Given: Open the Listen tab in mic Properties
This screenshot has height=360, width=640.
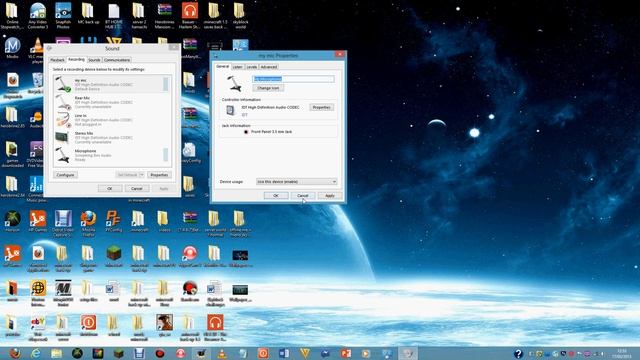Looking at the screenshot, I should [238, 67].
